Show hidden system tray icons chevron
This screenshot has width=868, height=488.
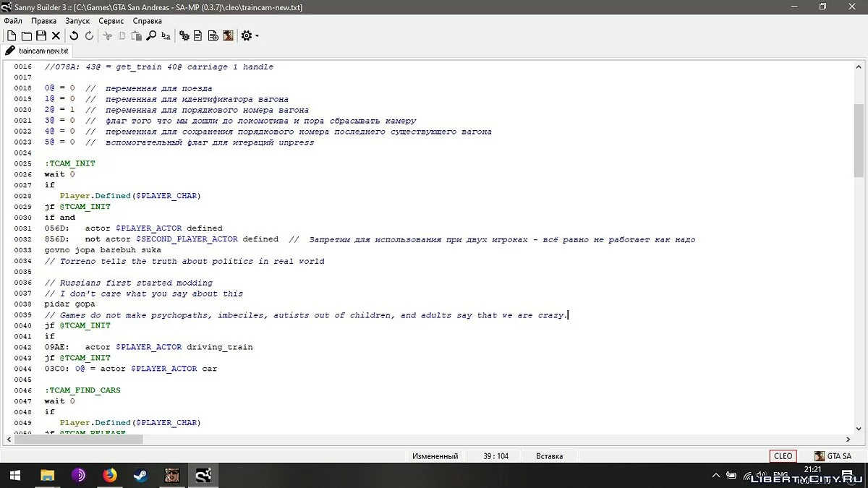(715, 476)
